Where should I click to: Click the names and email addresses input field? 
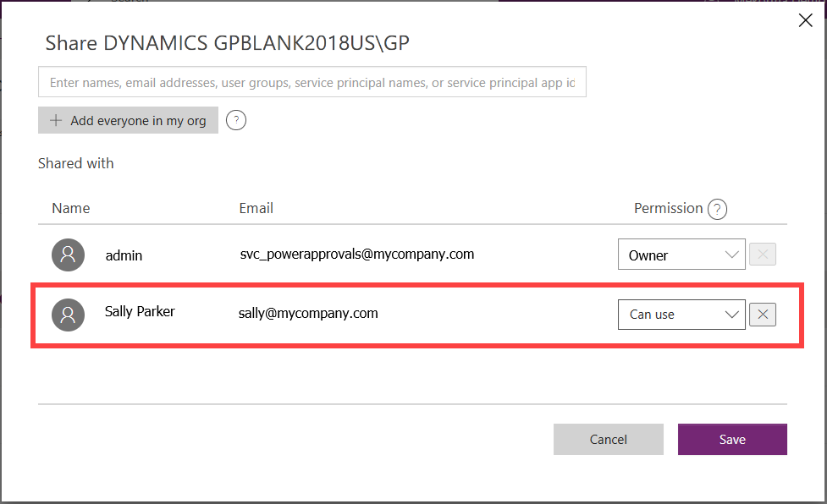pyautogui.click(x=312, y=82)
